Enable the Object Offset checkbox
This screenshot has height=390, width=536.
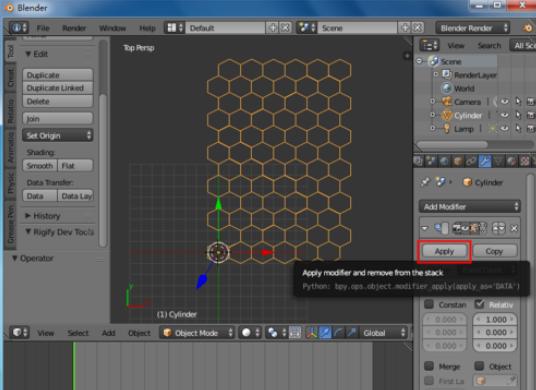click(479, 366)
